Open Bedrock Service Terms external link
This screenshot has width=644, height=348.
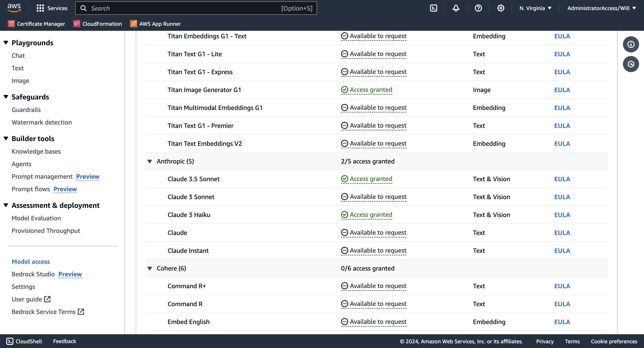pyautogui.click(x=48, y=312)
